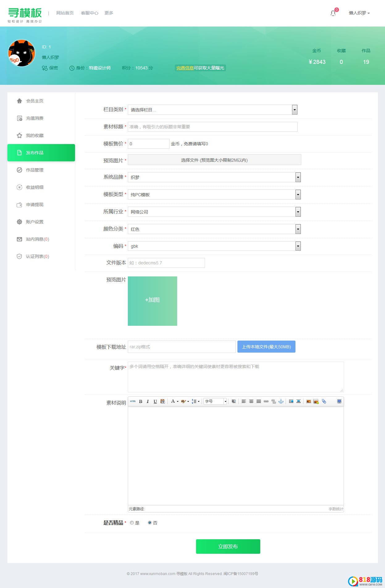385x588 pixels.
Task: Click the +加图 add image tile
Action: 153,301
